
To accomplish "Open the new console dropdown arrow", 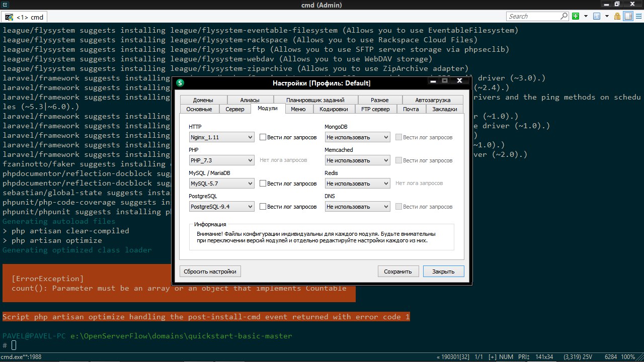I will pyautogui.click(x=585, y=17).
